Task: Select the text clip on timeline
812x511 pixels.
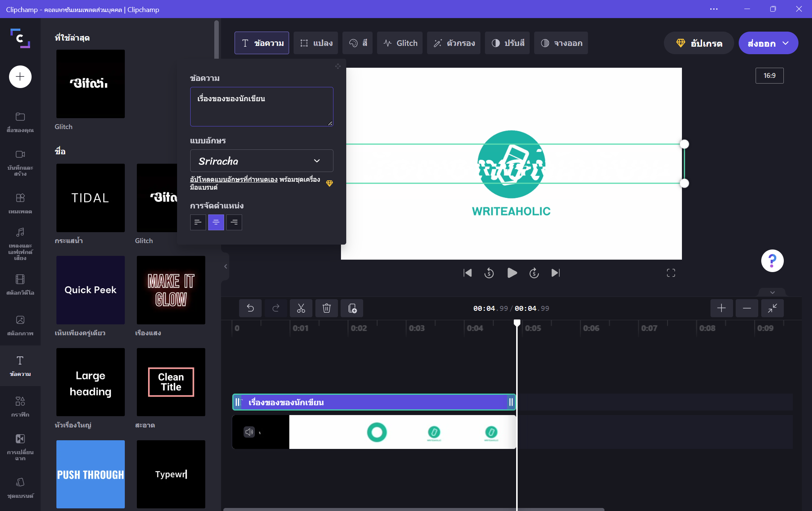Action: click(374, 402)
